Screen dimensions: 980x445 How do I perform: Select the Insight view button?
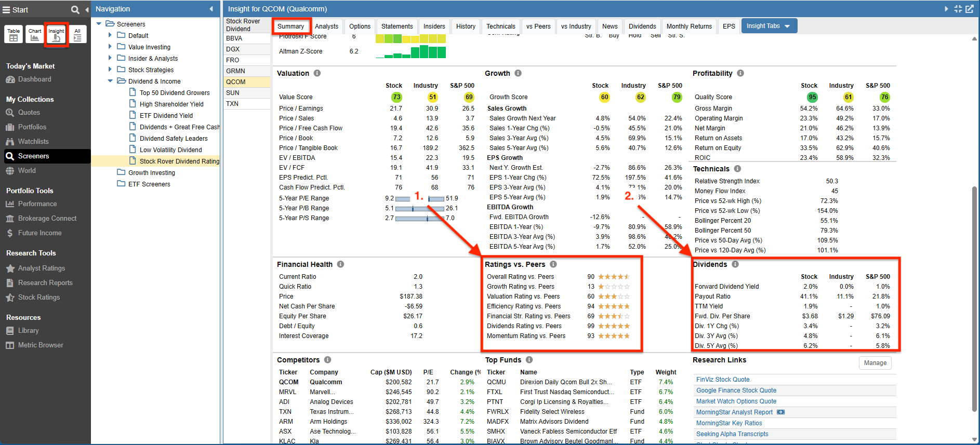tap(56, 34)
